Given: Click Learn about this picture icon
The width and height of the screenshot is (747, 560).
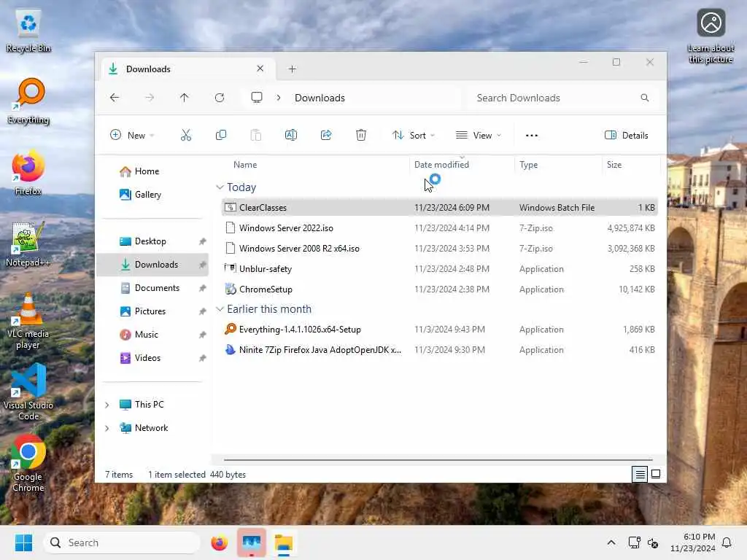Looking at the screenshot, I should point(711,36).
